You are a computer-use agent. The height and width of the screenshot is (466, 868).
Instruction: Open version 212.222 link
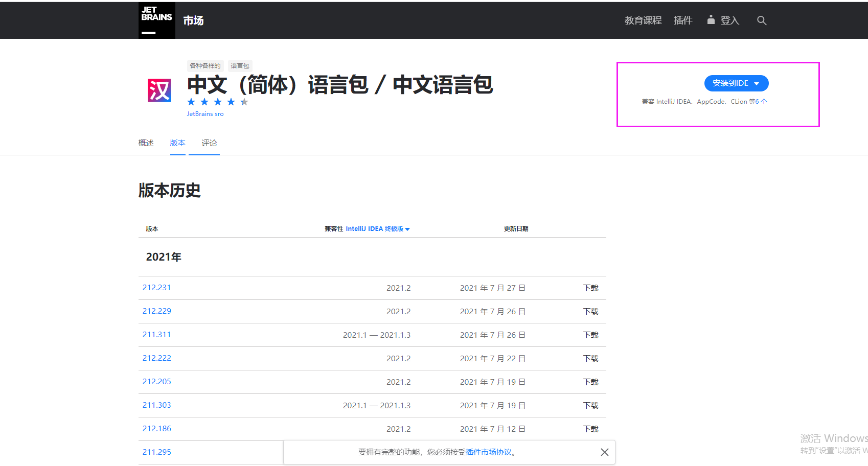pyautogui.click(x=156, y=358)
